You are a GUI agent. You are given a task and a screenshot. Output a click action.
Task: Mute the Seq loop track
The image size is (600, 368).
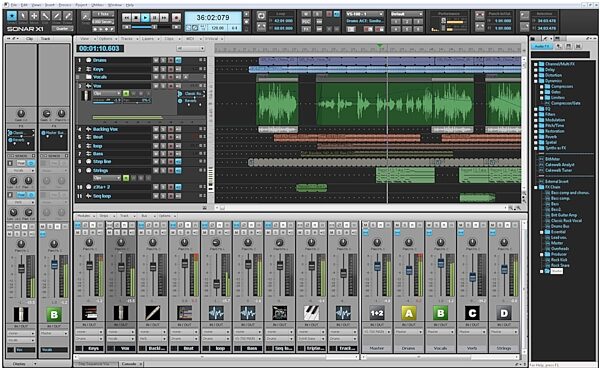(x=156, y=196)
